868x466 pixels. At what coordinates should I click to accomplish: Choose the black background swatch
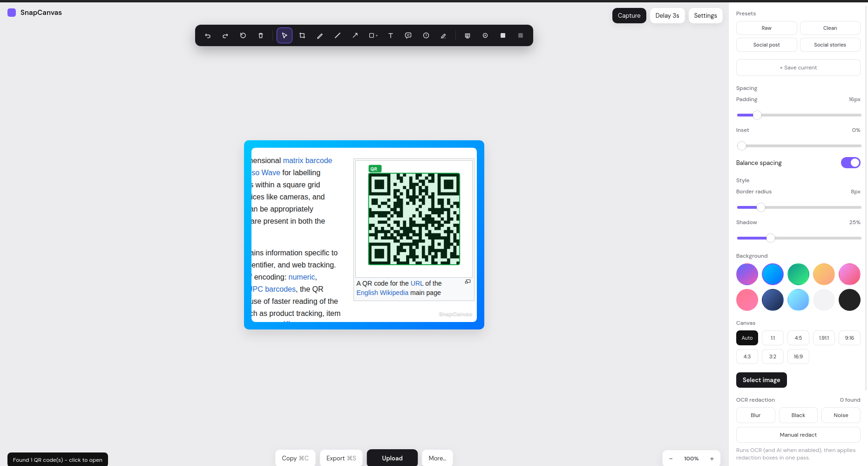(849, 300)
